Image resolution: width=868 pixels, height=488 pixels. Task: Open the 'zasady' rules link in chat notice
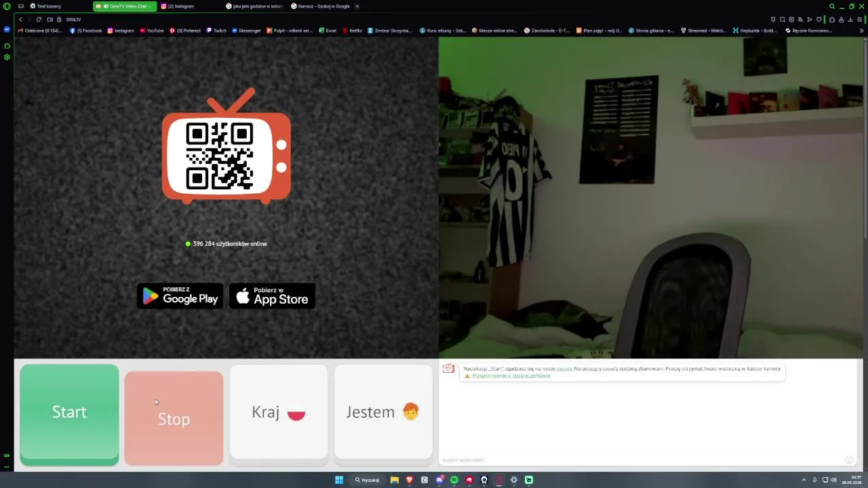tap(564, 369)
